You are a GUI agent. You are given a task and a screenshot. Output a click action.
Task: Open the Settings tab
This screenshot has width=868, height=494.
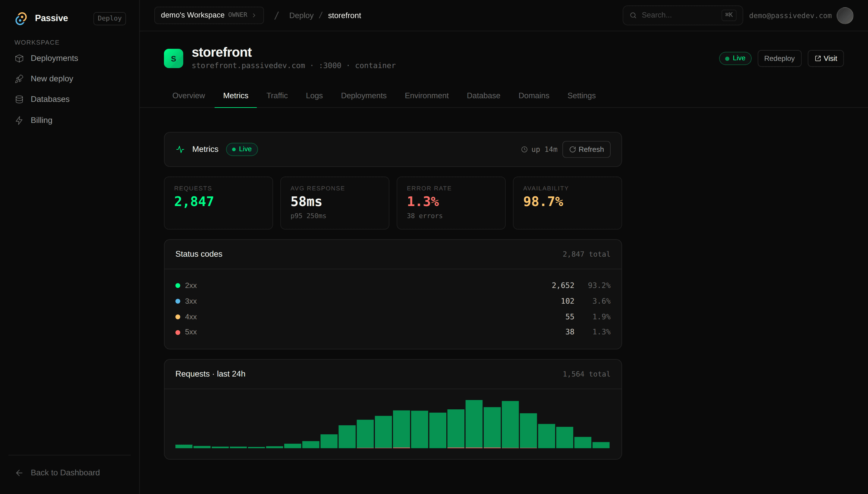pyautogui.click(x=581, y=96)
